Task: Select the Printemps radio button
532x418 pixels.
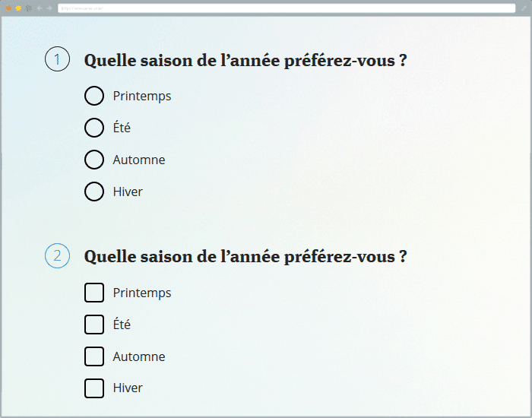Action: click(94, 96)
